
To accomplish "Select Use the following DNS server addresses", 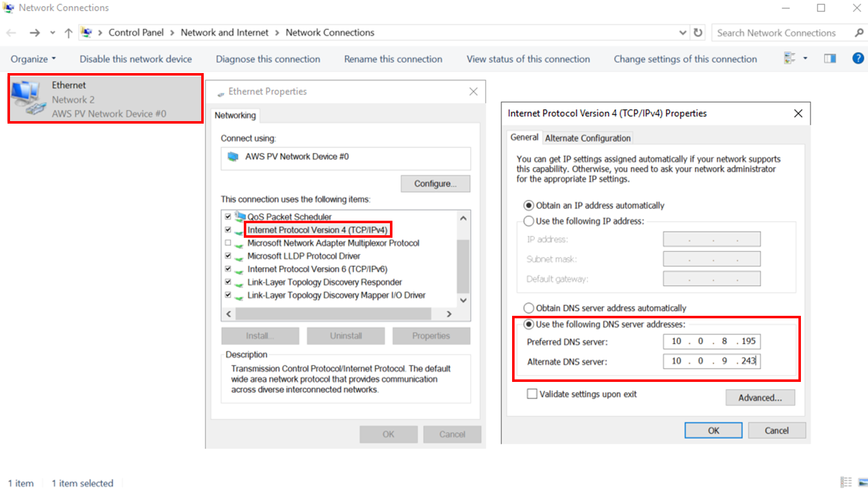I will [x=529, y=324].
